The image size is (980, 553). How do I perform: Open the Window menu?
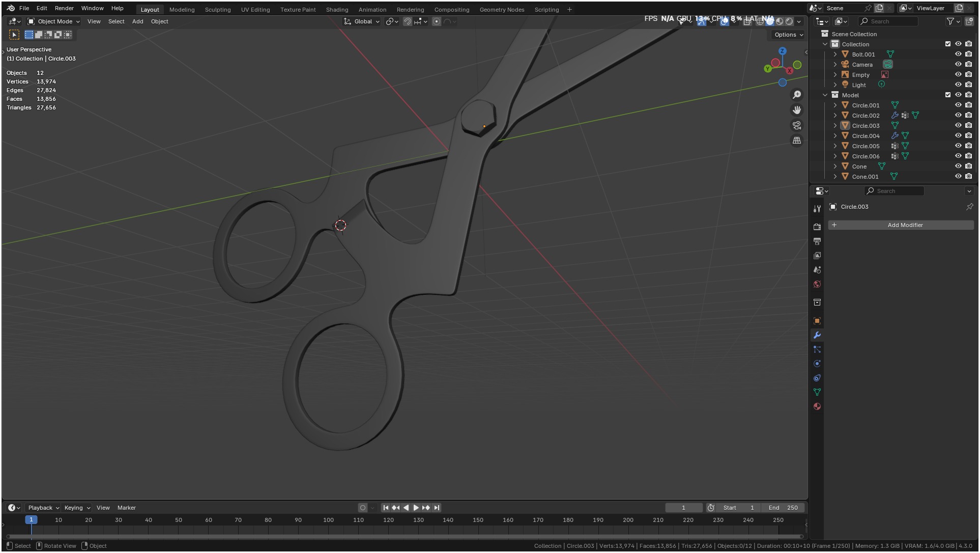click(92, 8)
